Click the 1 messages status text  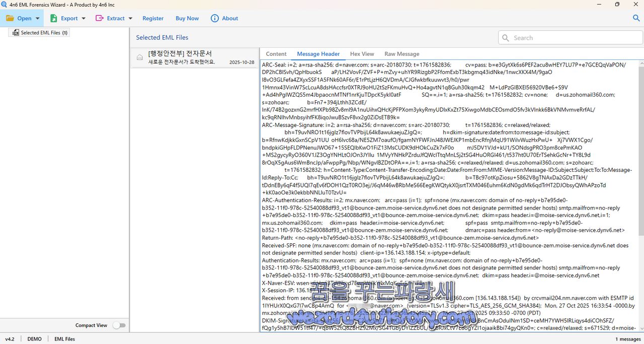pyautogui.click(x=628, y=339)
